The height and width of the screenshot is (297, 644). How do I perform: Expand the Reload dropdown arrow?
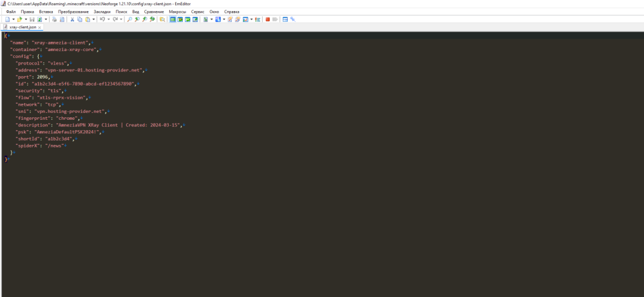coord(46,19)
